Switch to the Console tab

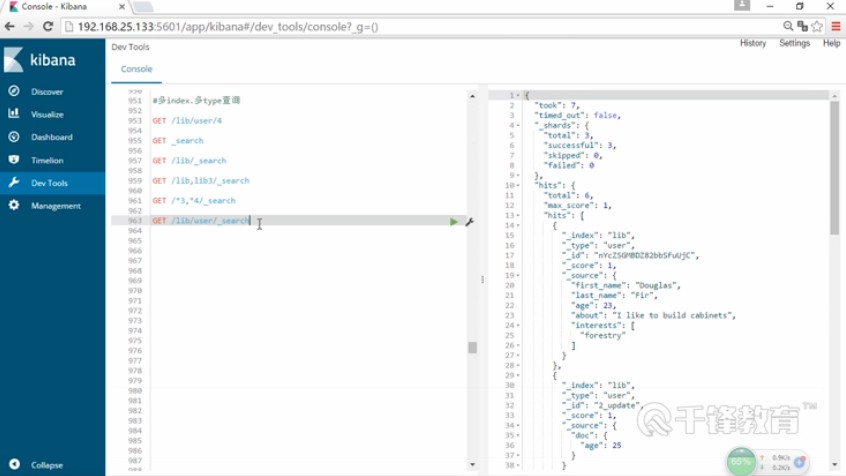[137, 69]
